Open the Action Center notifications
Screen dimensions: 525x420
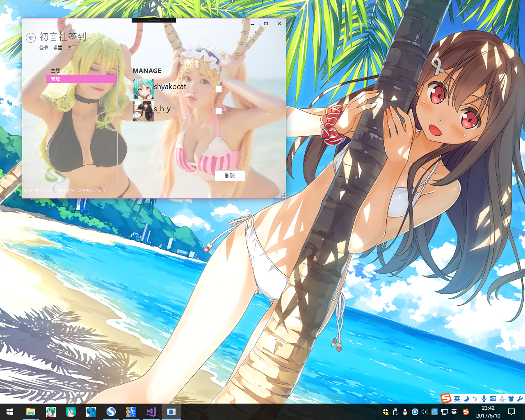(511, 412)
